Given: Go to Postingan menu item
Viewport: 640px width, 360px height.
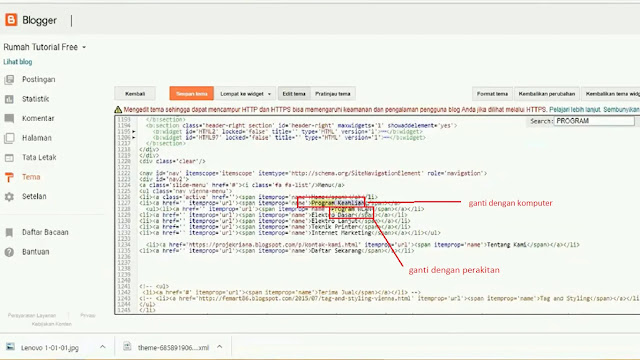Looking at the screenshot, I should [x=39, y=80].
